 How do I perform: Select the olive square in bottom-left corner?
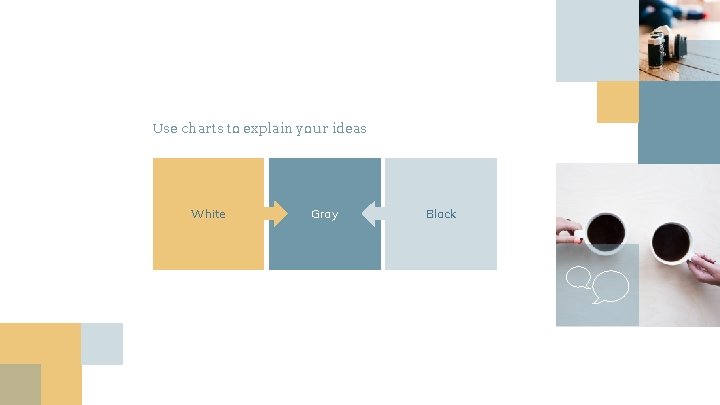click(x=20, y=385)
